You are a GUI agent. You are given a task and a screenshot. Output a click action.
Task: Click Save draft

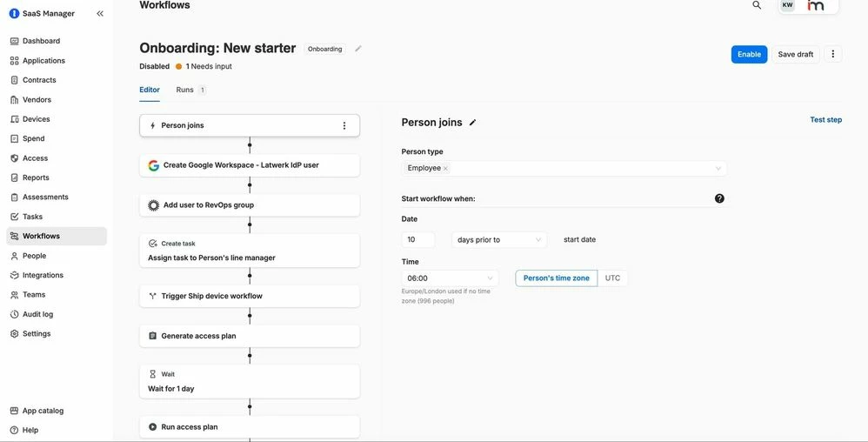pyautogui.click(x=796, y=54)
